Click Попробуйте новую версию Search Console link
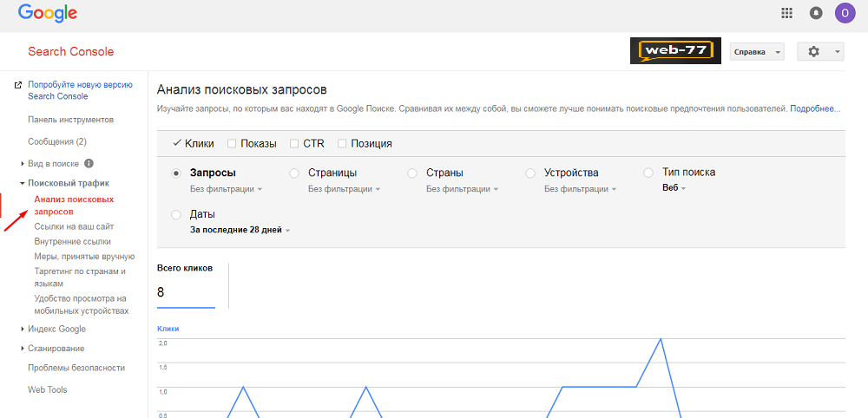 [x=80, y=91]
